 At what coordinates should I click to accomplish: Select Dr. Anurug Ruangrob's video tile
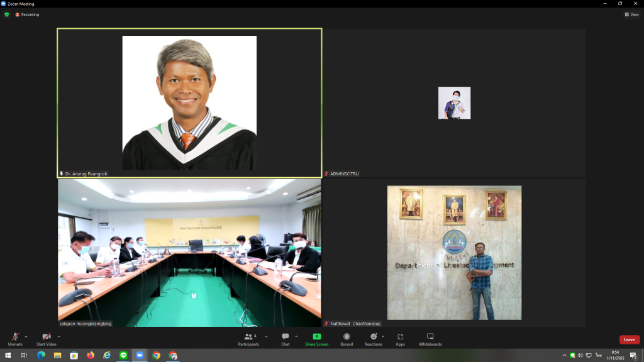point(189,102)
